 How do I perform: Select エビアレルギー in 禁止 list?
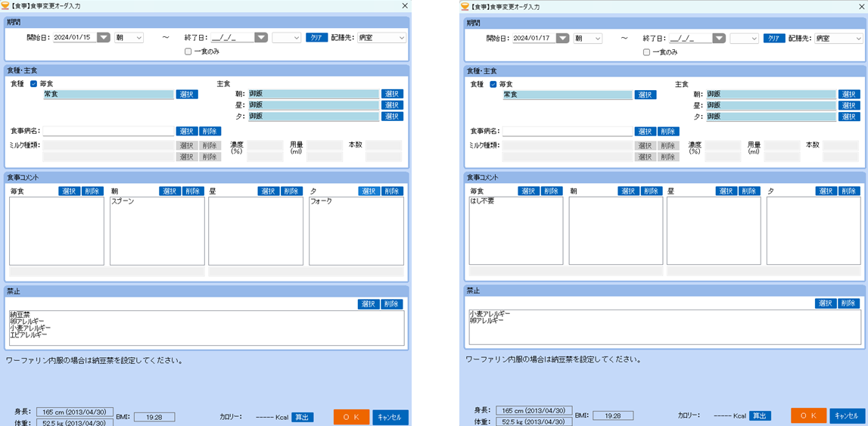[x=29, y=334]
